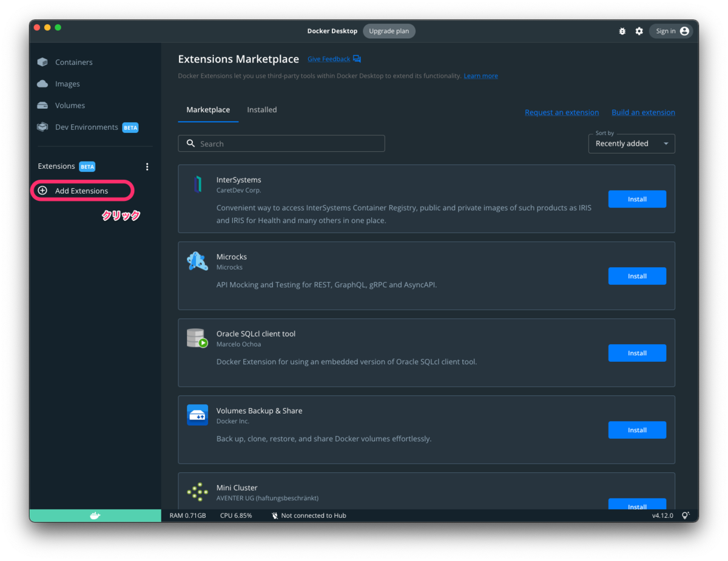Click the Upgrade plan button

click(389, 31)
